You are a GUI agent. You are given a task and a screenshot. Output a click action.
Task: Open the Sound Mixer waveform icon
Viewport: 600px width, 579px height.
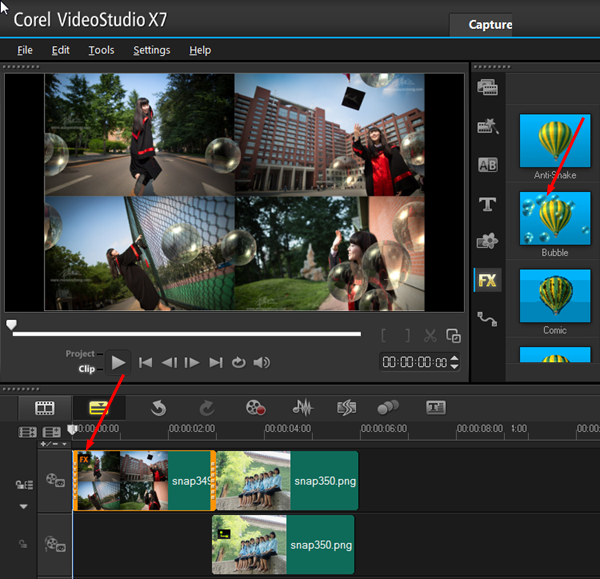(302, 408)
